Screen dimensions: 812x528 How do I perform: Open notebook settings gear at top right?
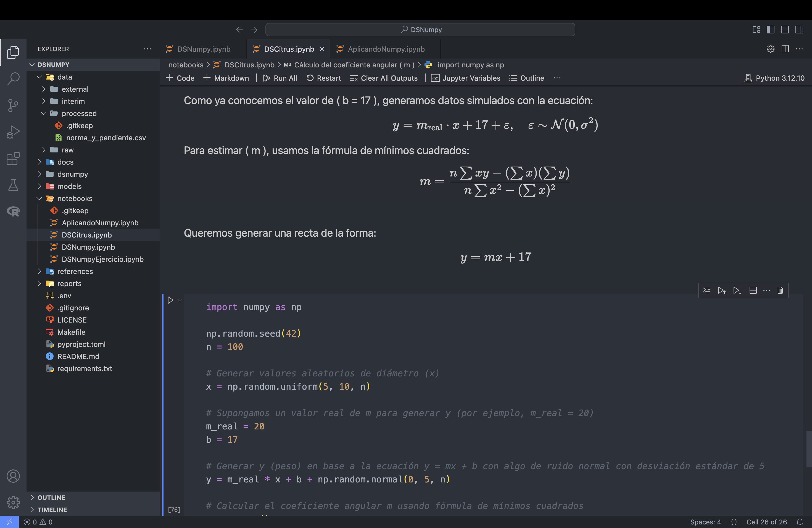point(770,49)
